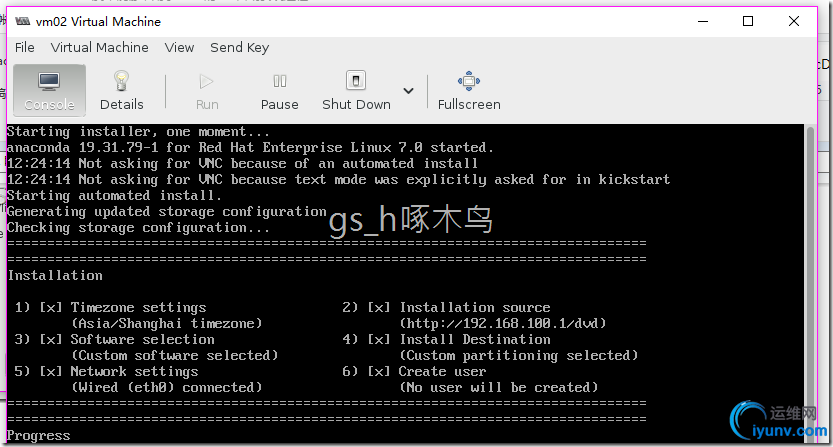Expand the Shut Down options arrow
Viewport: 833px width, 447px height.
click(408, 91)
